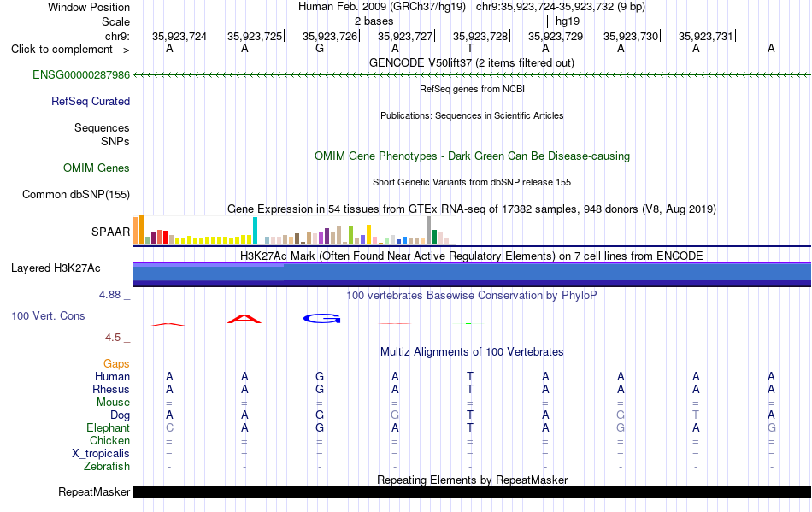Select the Common dbSNP(155) track label
The width and height of the screenshot is (812, 512).
click(x=76, y=195)
